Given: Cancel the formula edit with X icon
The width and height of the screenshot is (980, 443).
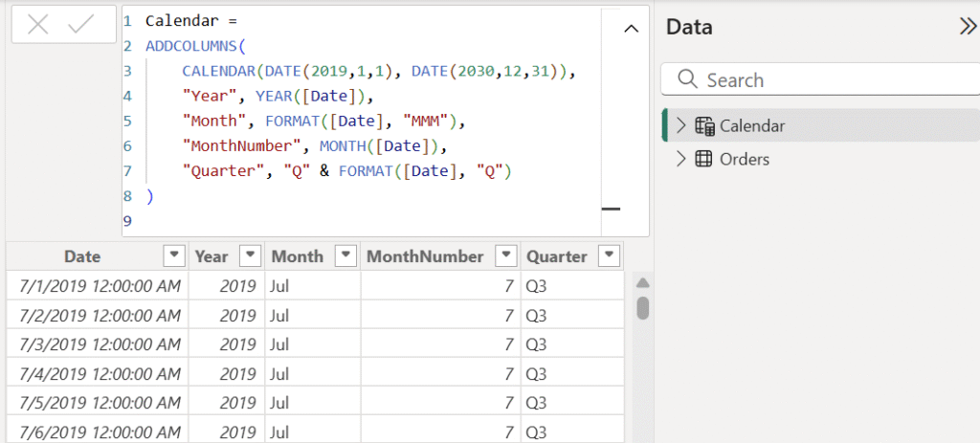Looking at the screenshot, I should [x=38, y=26].
